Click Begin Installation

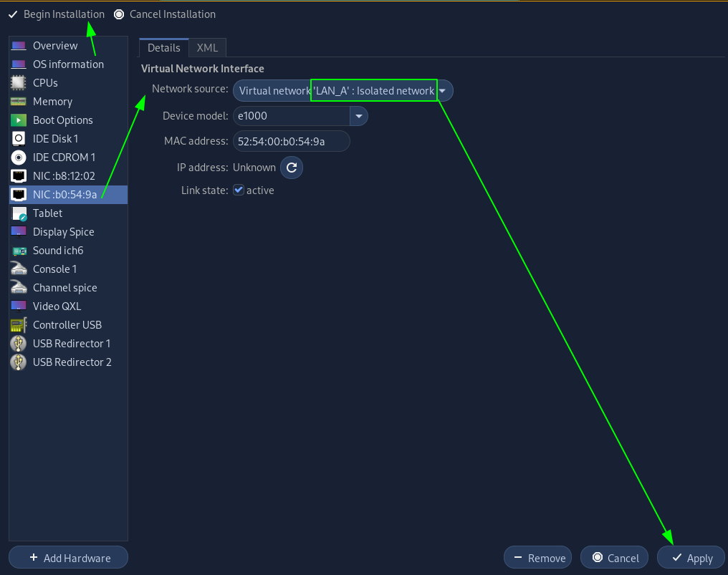(x=56, y=14)
